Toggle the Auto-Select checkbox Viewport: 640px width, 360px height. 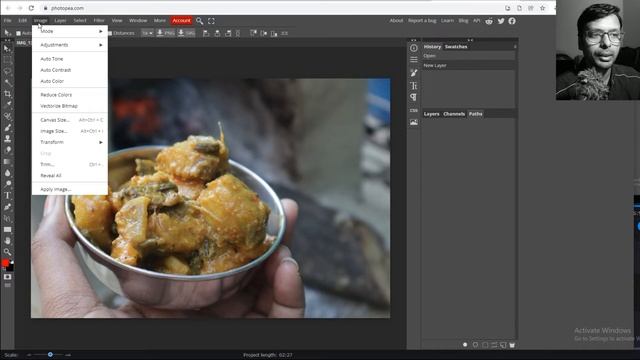coord(18,33)
